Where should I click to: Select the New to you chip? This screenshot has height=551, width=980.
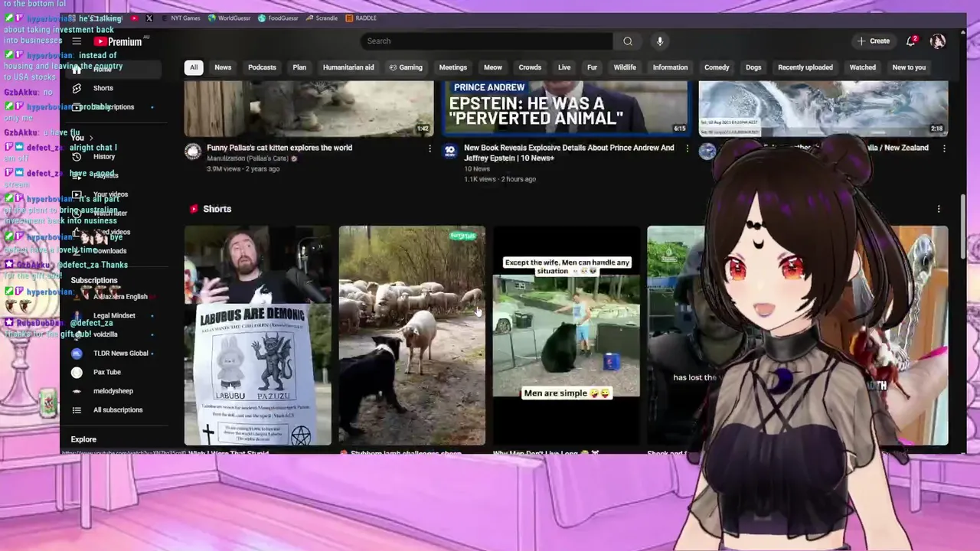(909, 67)
